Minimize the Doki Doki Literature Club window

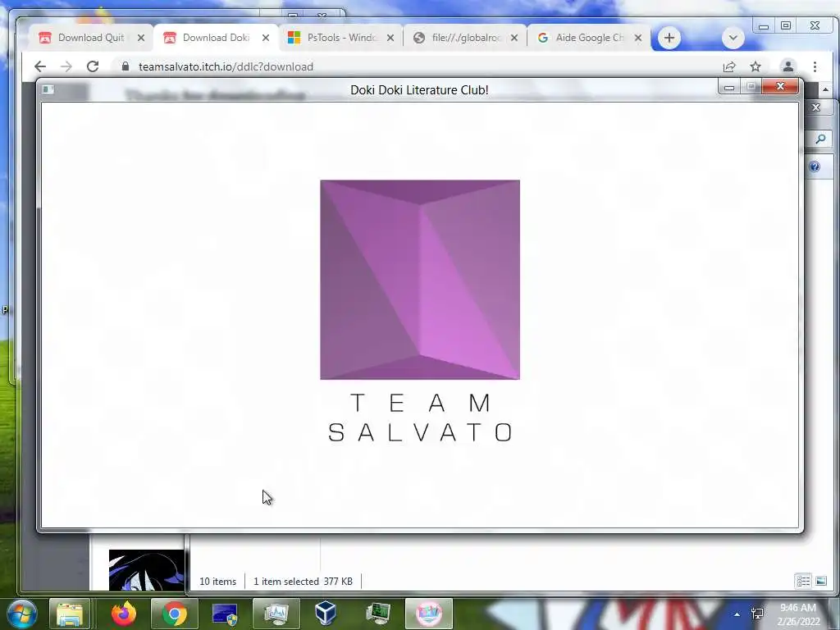pos(729,87)
